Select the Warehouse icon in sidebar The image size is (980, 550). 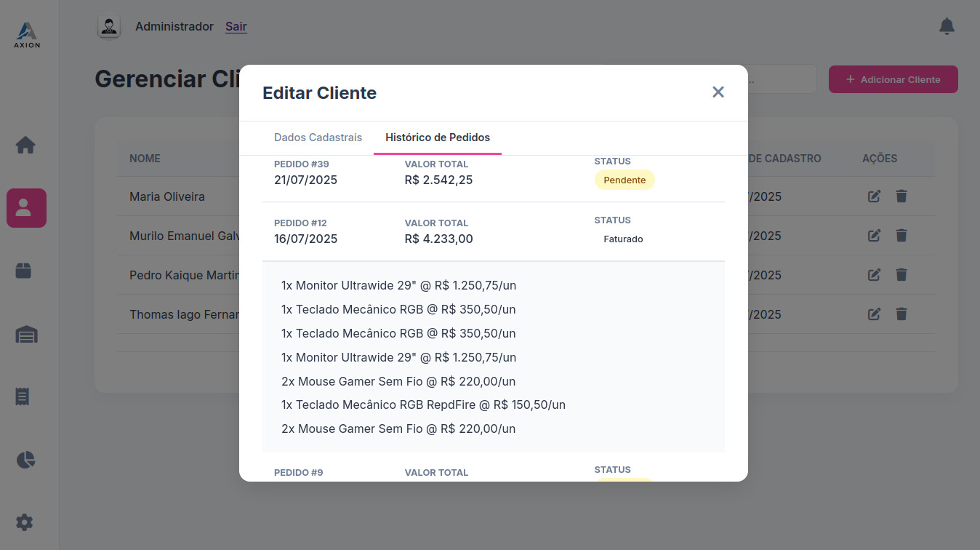pos(25,334)
